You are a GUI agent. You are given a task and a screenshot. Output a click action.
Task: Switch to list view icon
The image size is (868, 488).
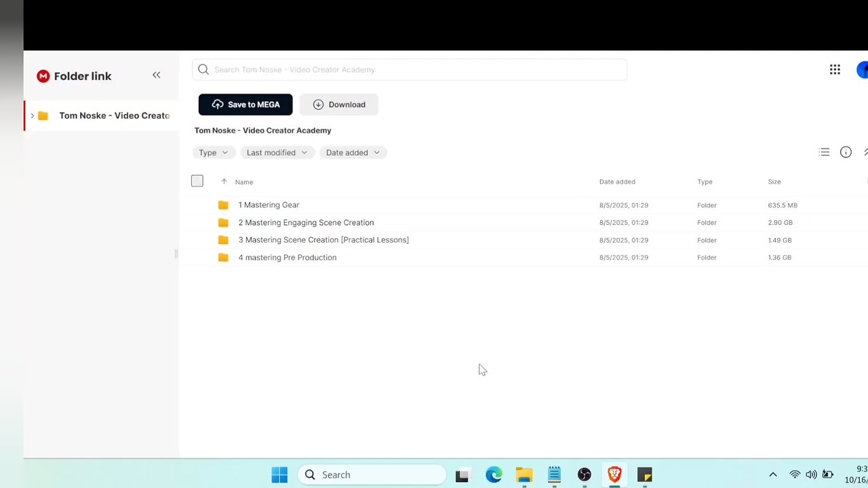(824, 152)
